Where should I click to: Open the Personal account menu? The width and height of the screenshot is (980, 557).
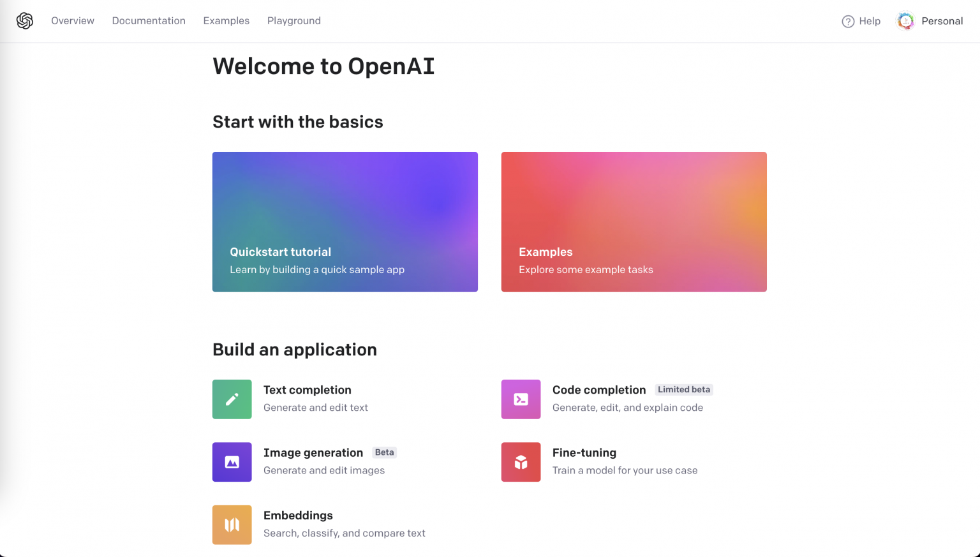tap(942, 21)
